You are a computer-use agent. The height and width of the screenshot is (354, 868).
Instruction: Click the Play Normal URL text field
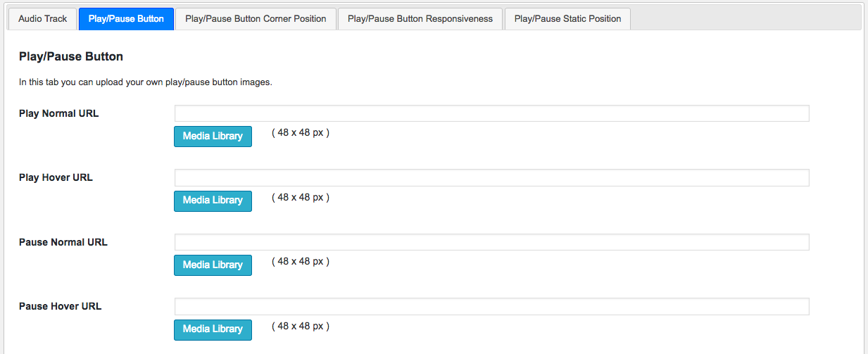tap(491, 113)
